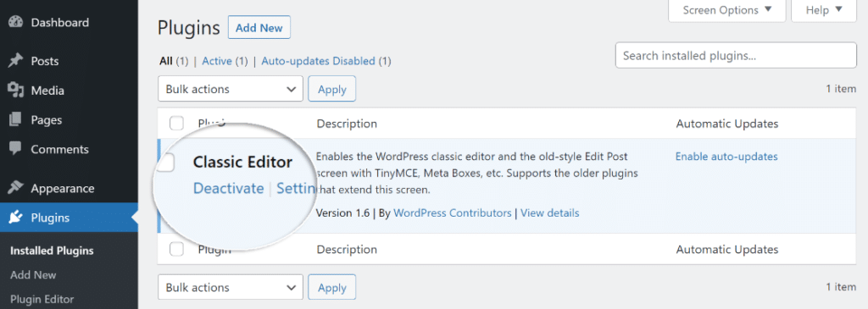Filter plugins by Active
868x309 pixels.
(217, 61)
